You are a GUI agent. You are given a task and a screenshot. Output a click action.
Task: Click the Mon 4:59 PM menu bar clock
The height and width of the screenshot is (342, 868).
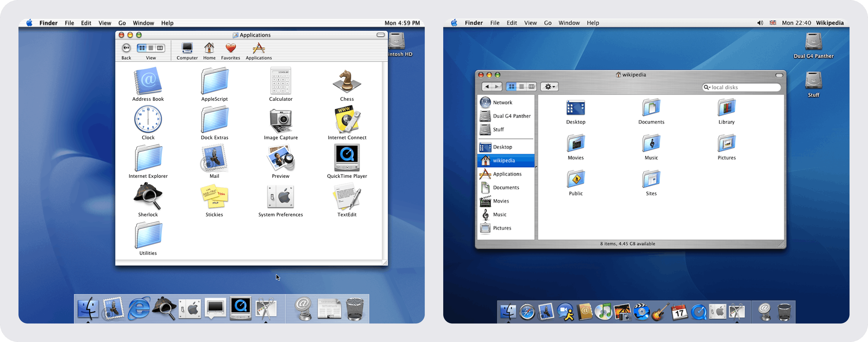coord(402,23)
